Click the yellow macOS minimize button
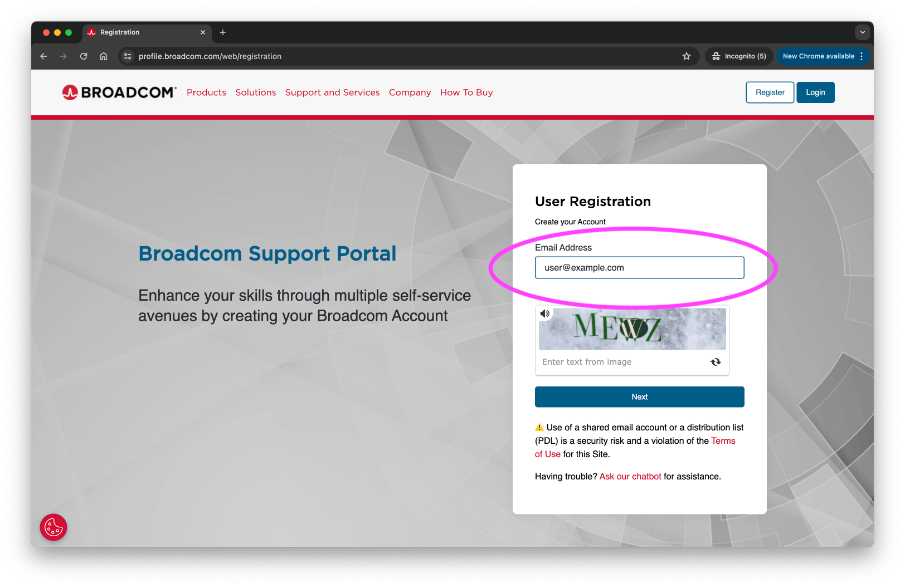Viewport: 905px width, 588px height. pyautogui.click(x=57, y=32)
